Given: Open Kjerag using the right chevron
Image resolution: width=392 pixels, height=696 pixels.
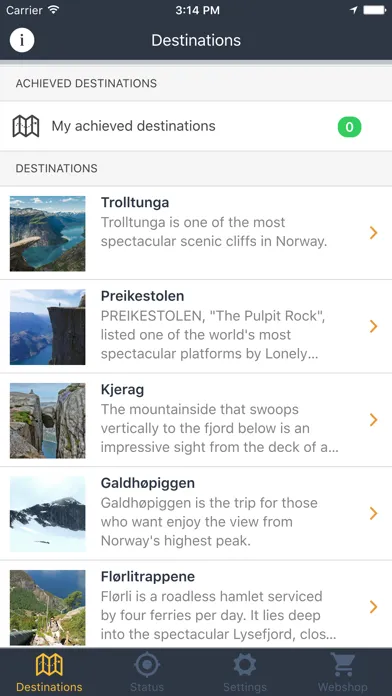Looking at the screenshot, I should 374,419.
